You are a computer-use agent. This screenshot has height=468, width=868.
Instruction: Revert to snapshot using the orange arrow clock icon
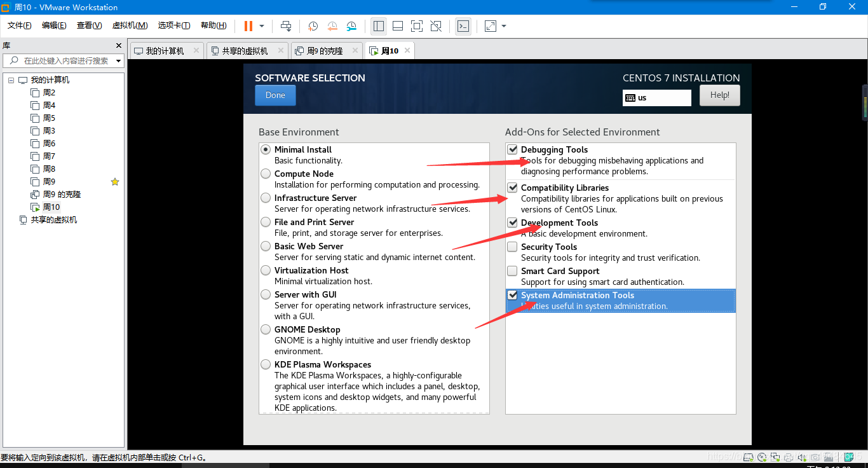pyautogui.click(x=332, y=26)
